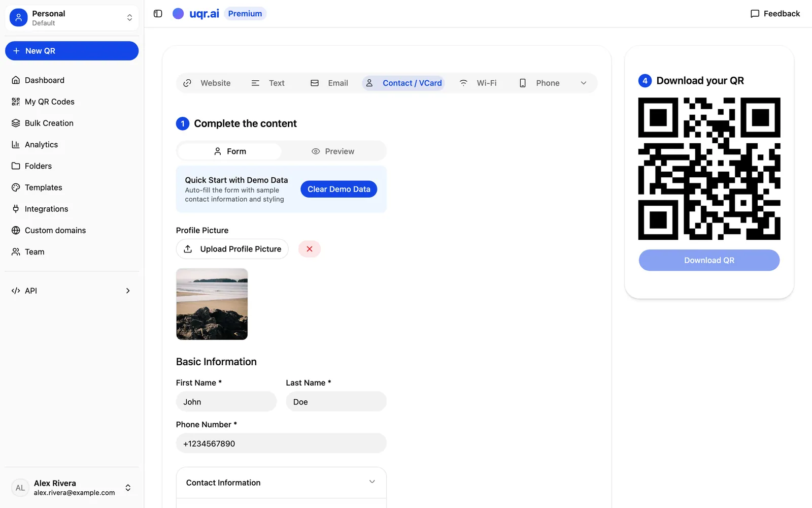Screen dimensions: 812x508
Task: Open Feedback link
Action: click(775, 14)
